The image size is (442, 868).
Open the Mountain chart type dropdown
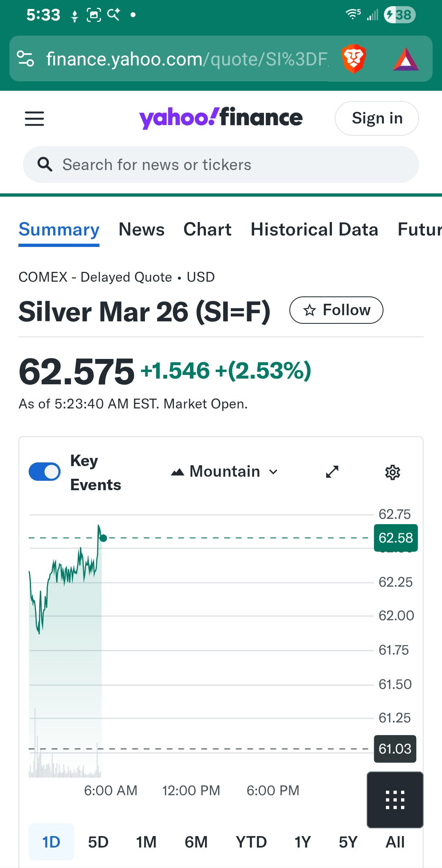coord(224,472)
